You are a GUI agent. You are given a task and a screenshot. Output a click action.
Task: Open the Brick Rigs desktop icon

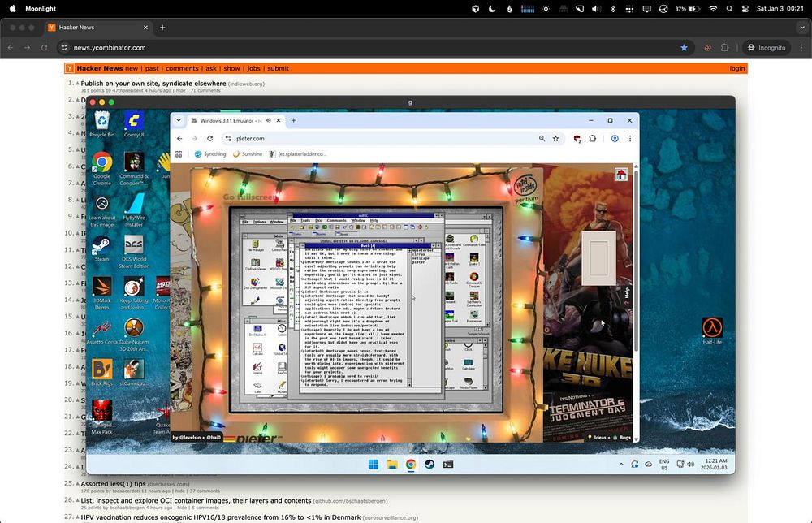102,373
